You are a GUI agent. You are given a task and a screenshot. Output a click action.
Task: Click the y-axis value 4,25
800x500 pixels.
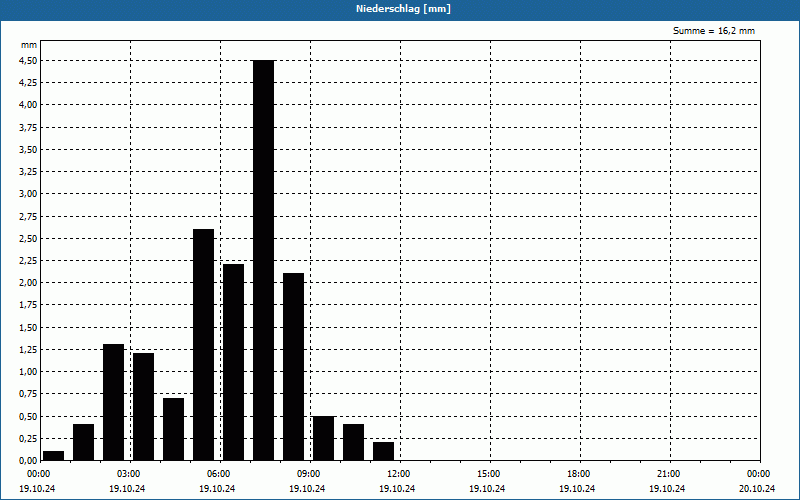tap(28, 83)
